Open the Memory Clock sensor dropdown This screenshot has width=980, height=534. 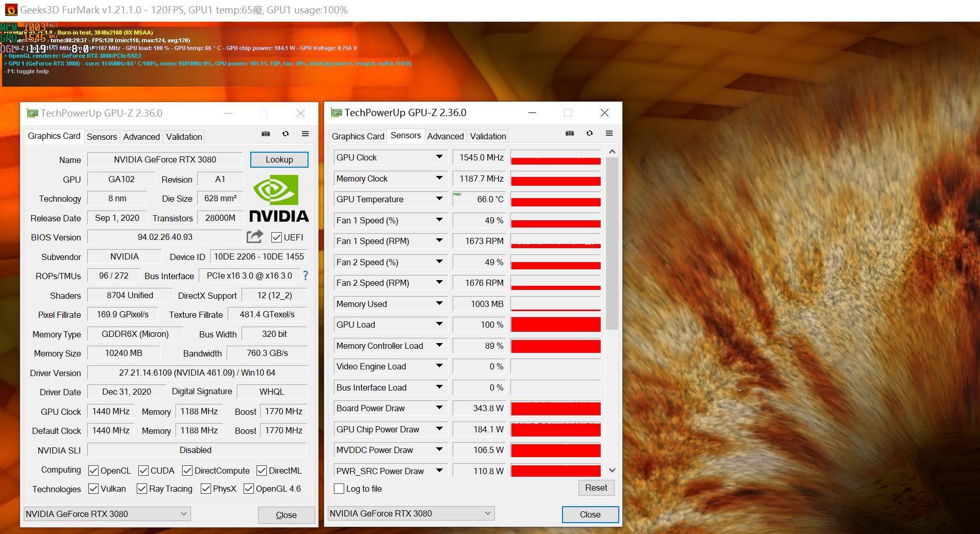pos(439,178)
